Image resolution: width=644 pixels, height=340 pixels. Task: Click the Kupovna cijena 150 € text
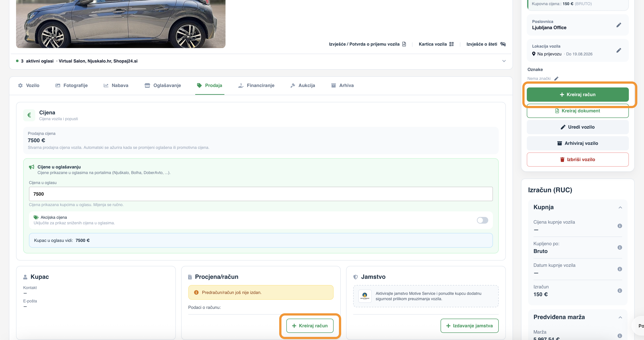click(x=562, y=4)
